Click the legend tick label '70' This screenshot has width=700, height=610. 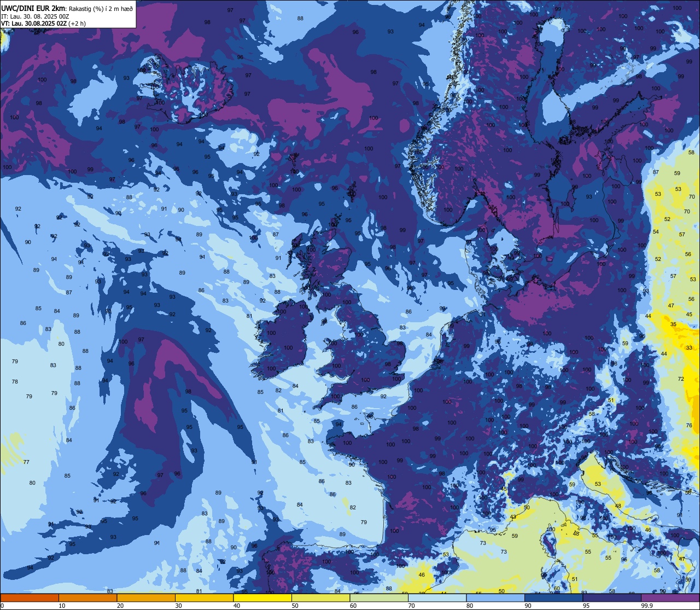(411, 606)
